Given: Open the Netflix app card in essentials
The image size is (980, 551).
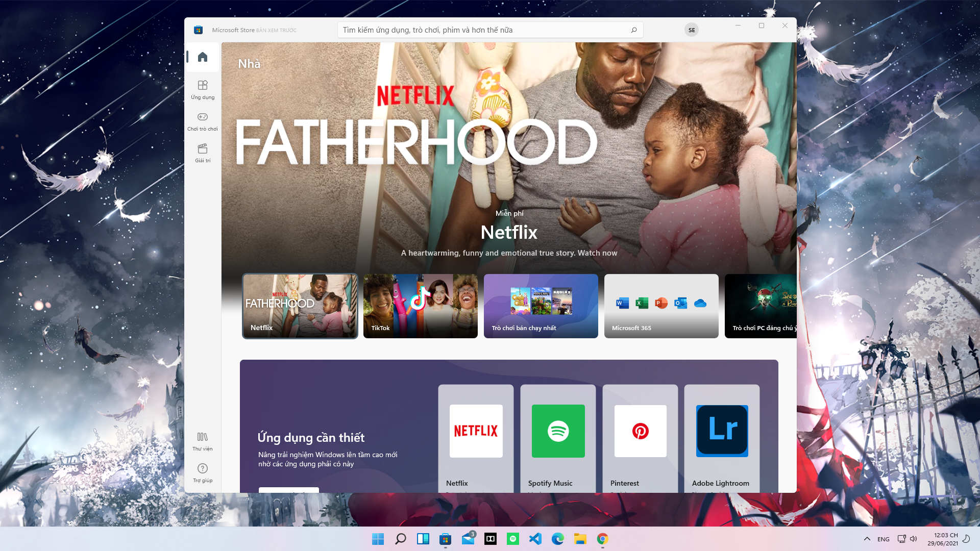Looking at the screenshot, I should point(476,439).
